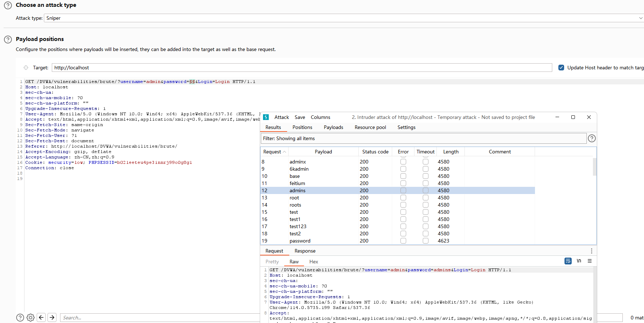Select the result row with payload roots
Screen dimensions: 644x323
(x=398, y=205)
